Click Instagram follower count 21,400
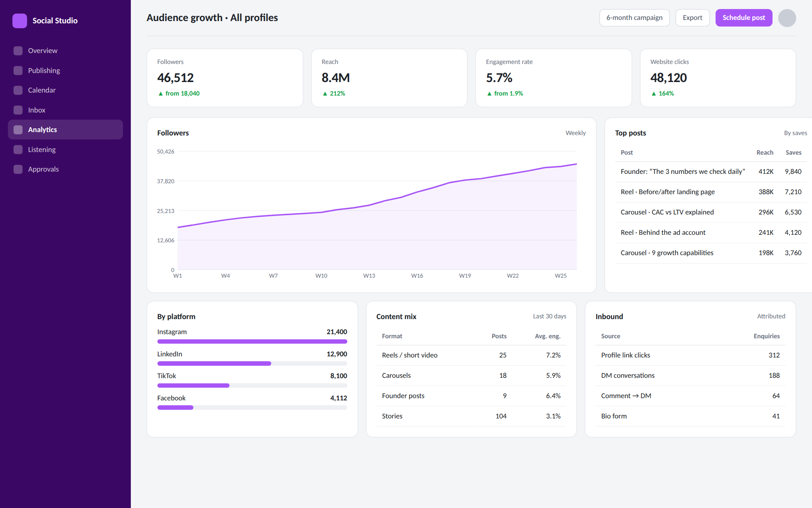The height and width of the screenshot is (508, 812). (x=337, y=332)
